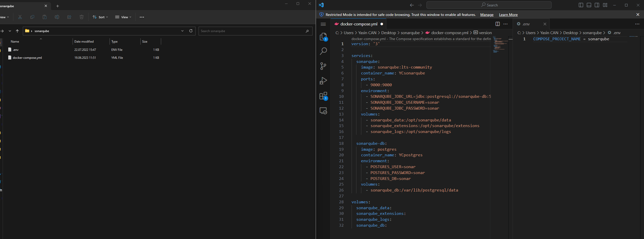
Task: Close the sonarqube File Explorer tab
Action: tap(46, 6)
